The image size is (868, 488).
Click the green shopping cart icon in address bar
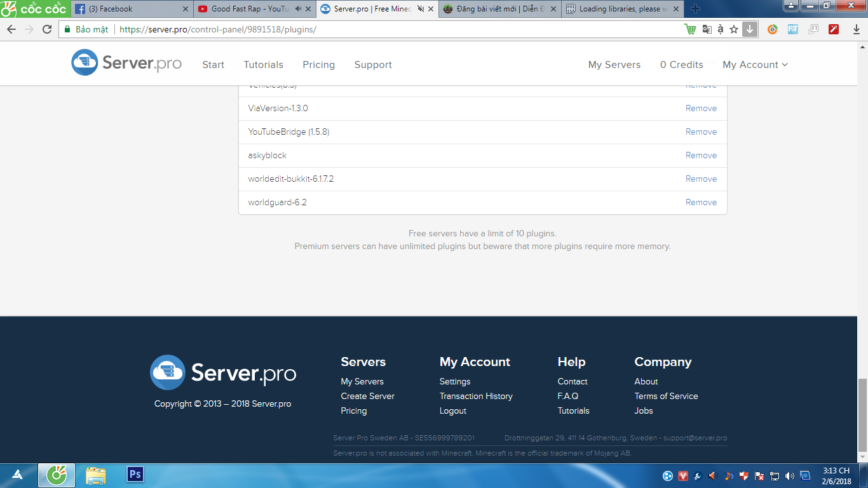coord(690,29)
